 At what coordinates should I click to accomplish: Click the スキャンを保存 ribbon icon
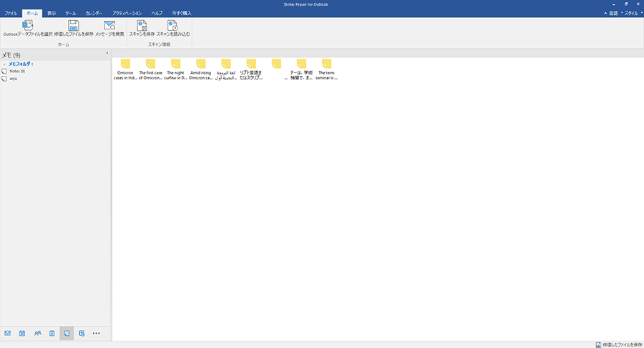[x=142, y=26]
